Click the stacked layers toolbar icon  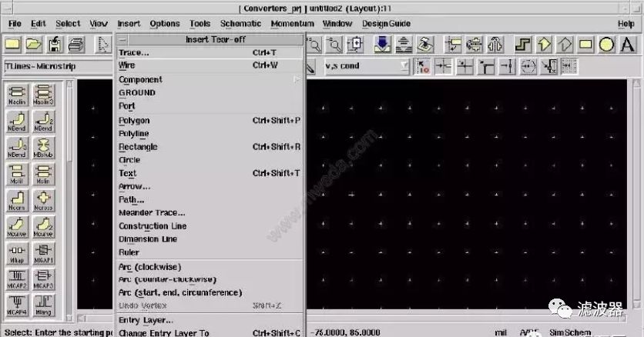tap(404, 45)
